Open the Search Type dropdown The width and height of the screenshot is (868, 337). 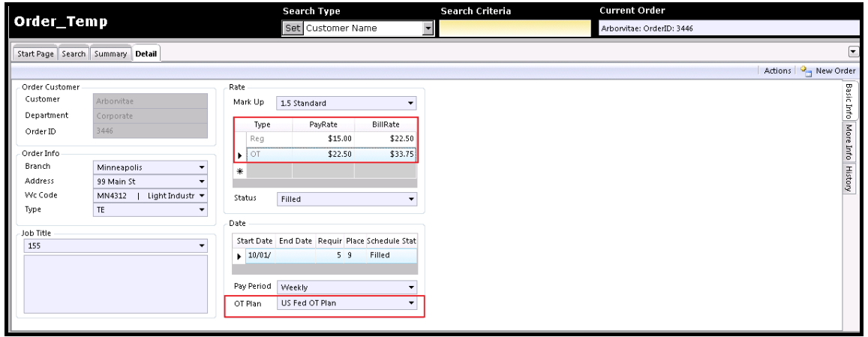pos(428,29)
